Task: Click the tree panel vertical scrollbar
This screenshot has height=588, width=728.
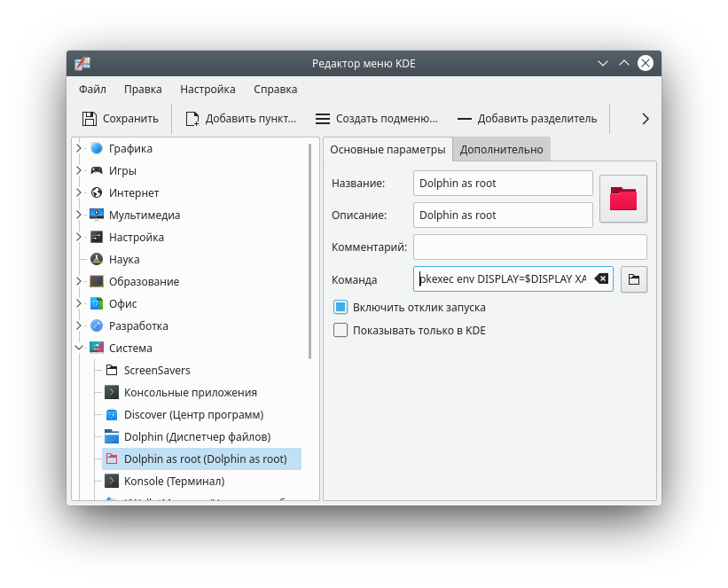Action: pyautogui.click(x=309, y=251)
